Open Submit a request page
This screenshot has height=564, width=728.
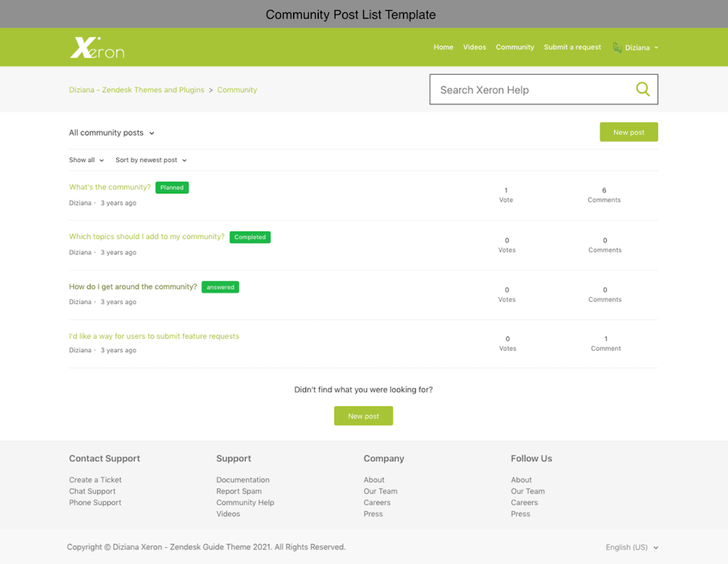[x=572, y=48]
